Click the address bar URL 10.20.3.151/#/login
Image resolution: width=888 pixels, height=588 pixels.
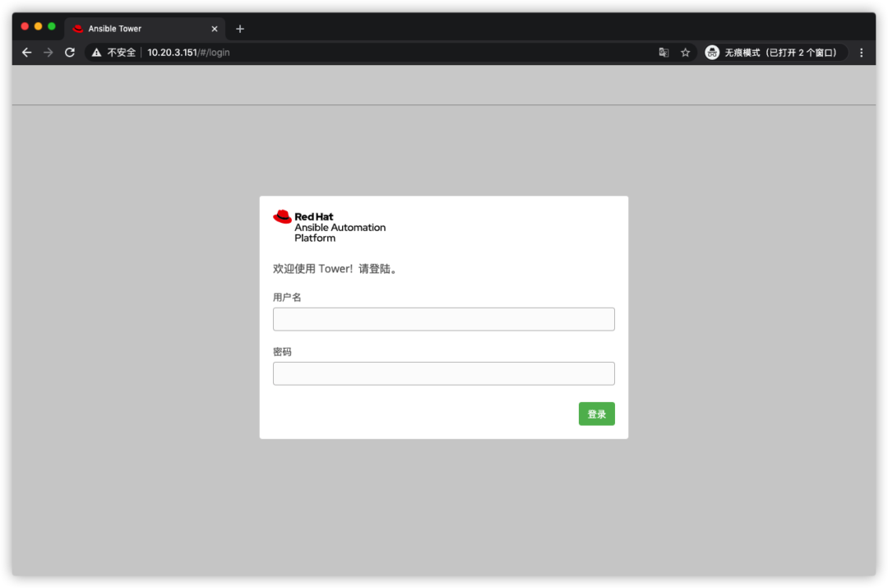[188, 53]
